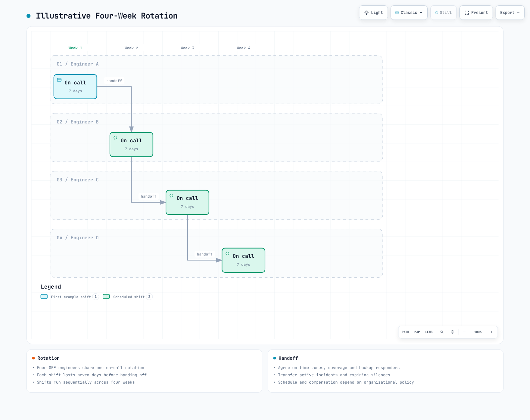Click the code brackets icon on Engineer C's node
Screen dimensions: 530x420
(x=171, y=196)
